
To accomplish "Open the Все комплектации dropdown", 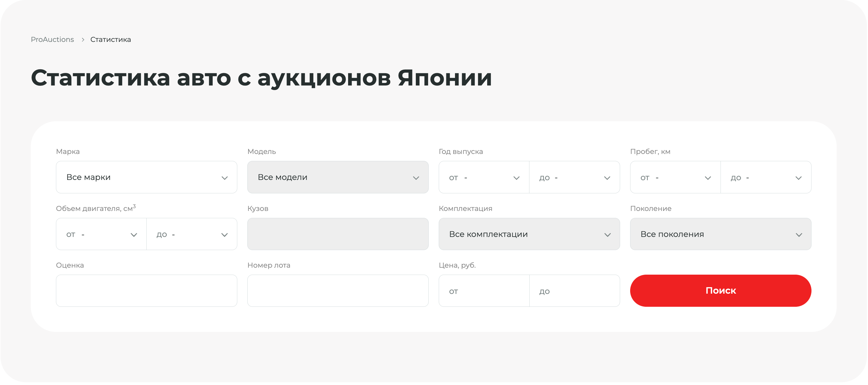I will pyautogui.click(x=529, y=234).
